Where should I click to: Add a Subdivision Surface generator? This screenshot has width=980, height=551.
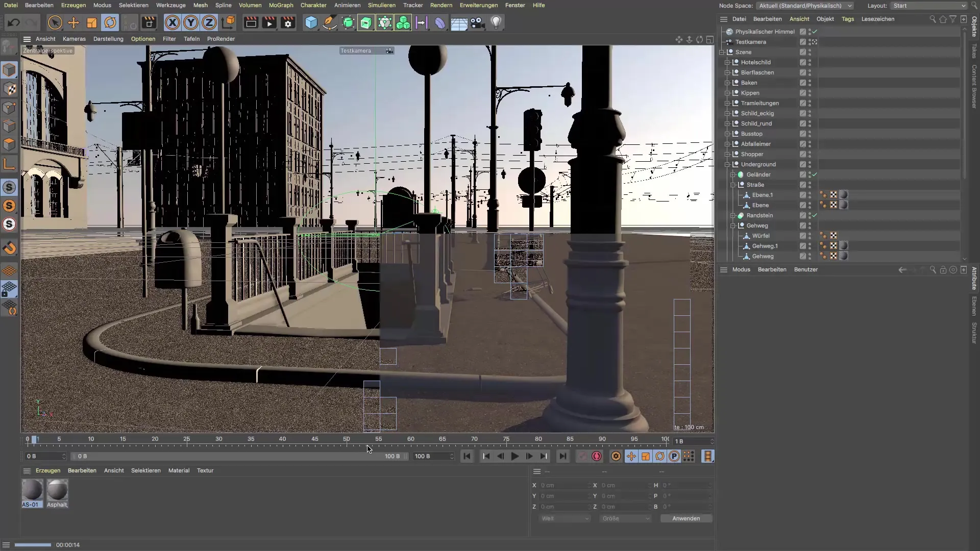[348, 22]
